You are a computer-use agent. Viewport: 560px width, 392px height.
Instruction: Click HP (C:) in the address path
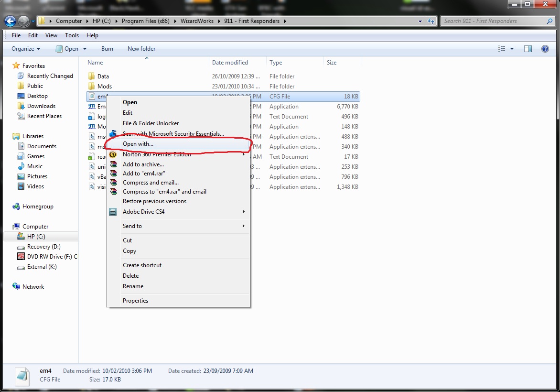pyautogui.click(x=101, y=21)
